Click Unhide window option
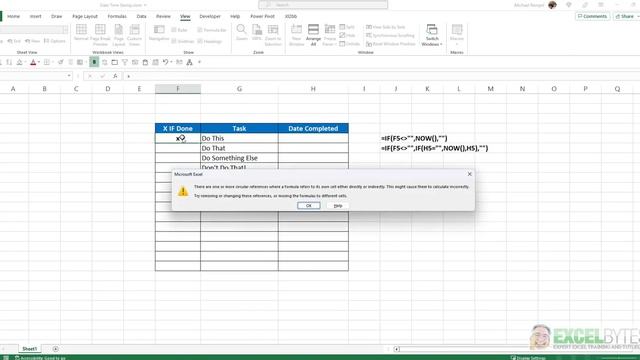Viewport: 640px width, 360px height. point(350,44)
